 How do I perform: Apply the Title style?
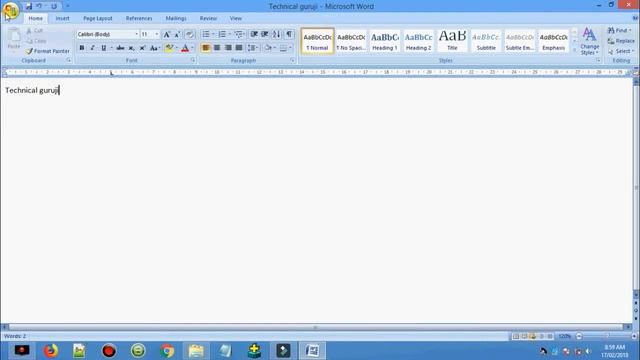pyautogui.click(x=452, y=41)
